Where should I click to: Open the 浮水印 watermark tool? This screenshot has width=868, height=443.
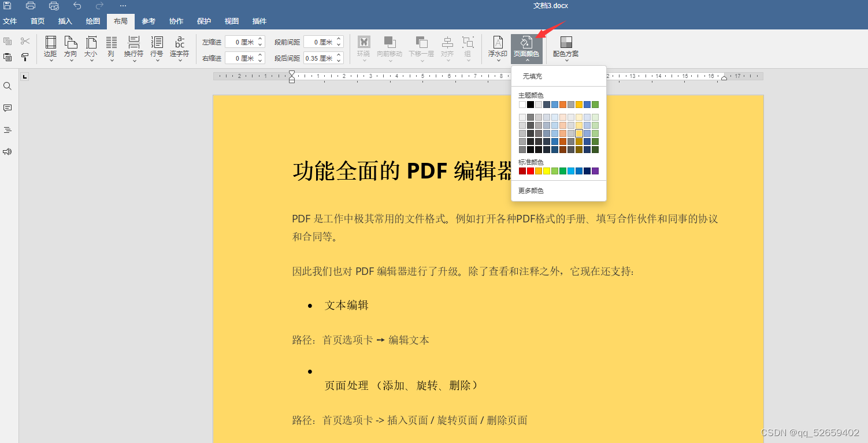pyautogui.click(x=498, y=48)
